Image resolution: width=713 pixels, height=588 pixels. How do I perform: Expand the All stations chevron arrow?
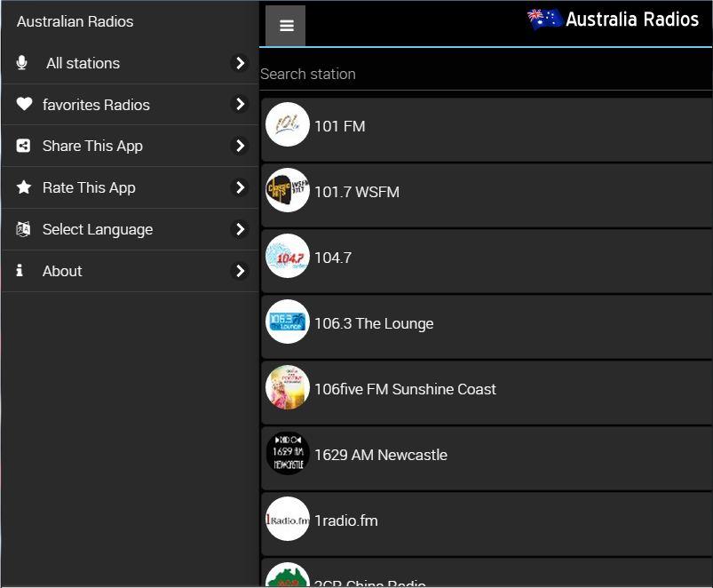coord(240,63)
